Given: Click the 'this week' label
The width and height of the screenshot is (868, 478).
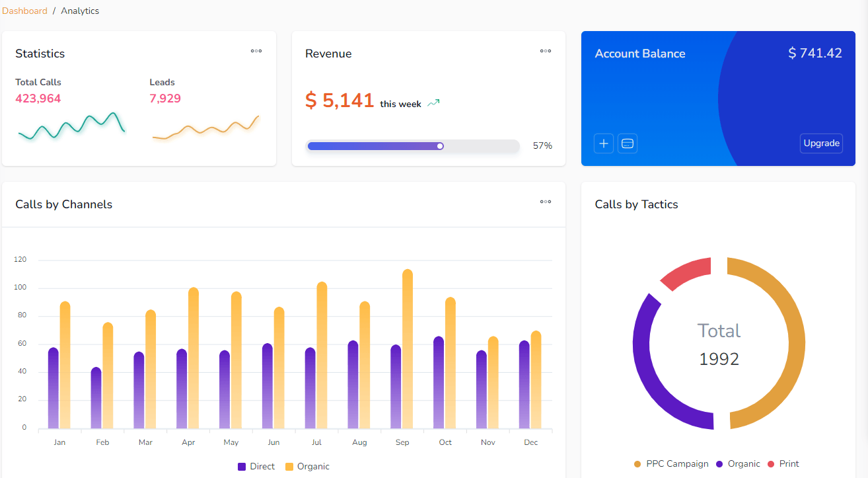Looking at the screenshot, I should pos(400,104).
